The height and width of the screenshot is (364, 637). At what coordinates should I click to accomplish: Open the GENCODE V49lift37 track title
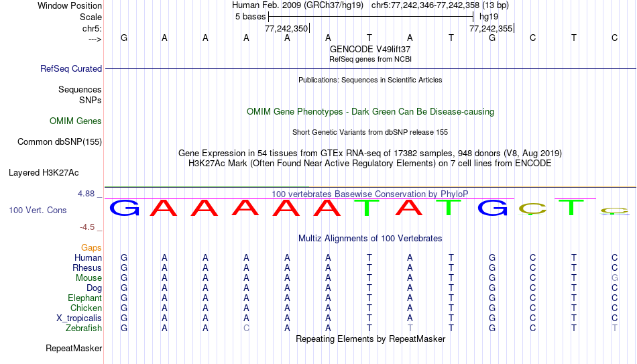[x=370, y=49]
